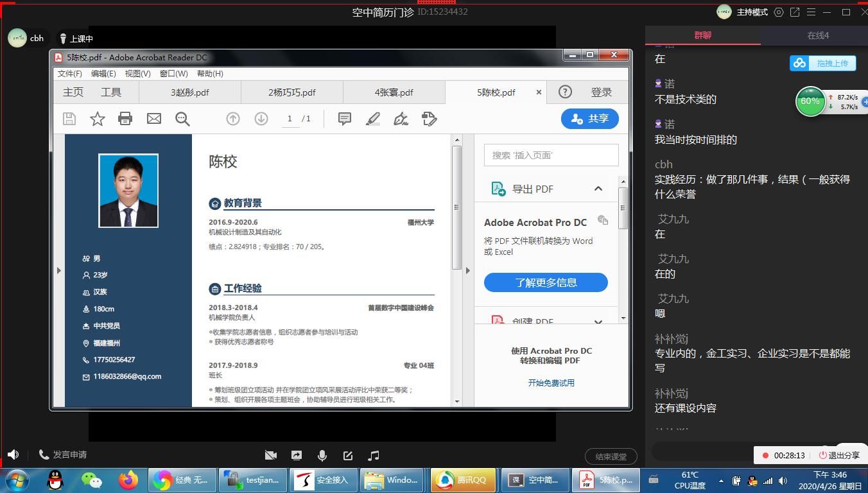Switch to the 3赵彤.pdf tab

(x=190, y=92)
